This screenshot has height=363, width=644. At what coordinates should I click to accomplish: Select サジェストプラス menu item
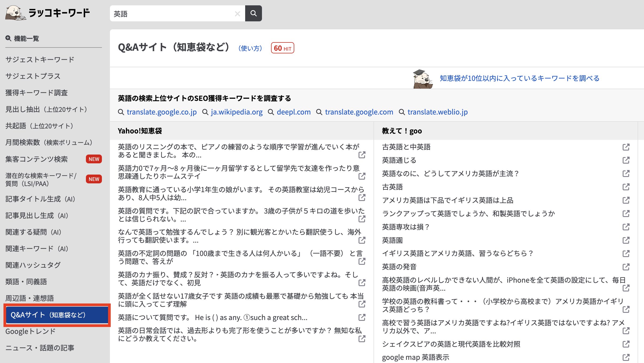pos(33,76)
